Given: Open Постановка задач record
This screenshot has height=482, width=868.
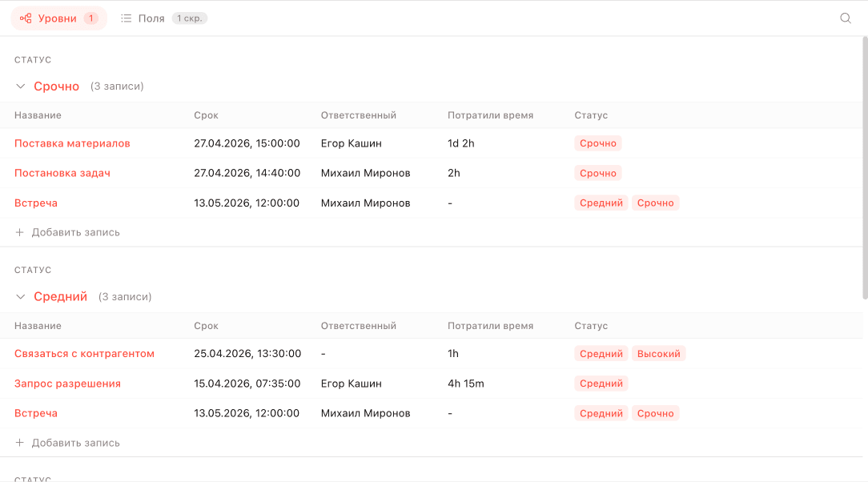Looking at the screenshot, I should [62, 173].
